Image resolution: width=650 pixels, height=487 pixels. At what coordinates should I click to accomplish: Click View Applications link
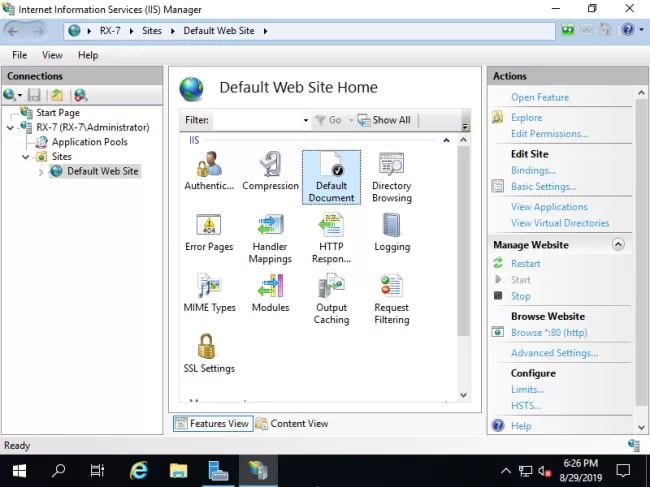[549, 207]
